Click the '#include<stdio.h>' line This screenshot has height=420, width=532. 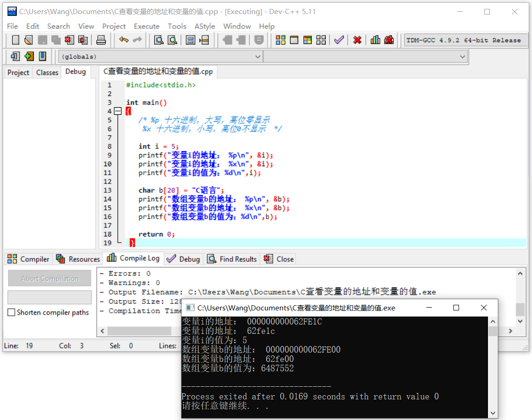click(x=161, y=85)
